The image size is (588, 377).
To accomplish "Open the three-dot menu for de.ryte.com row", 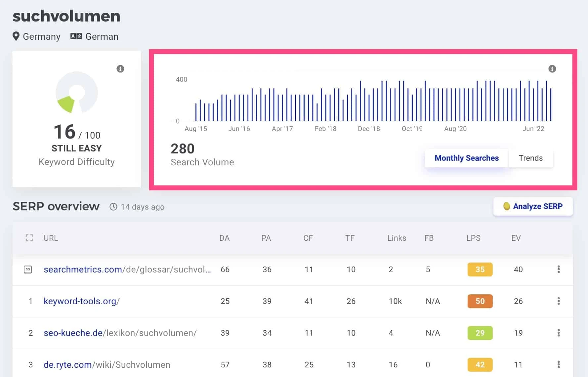I will coord(559,364).
